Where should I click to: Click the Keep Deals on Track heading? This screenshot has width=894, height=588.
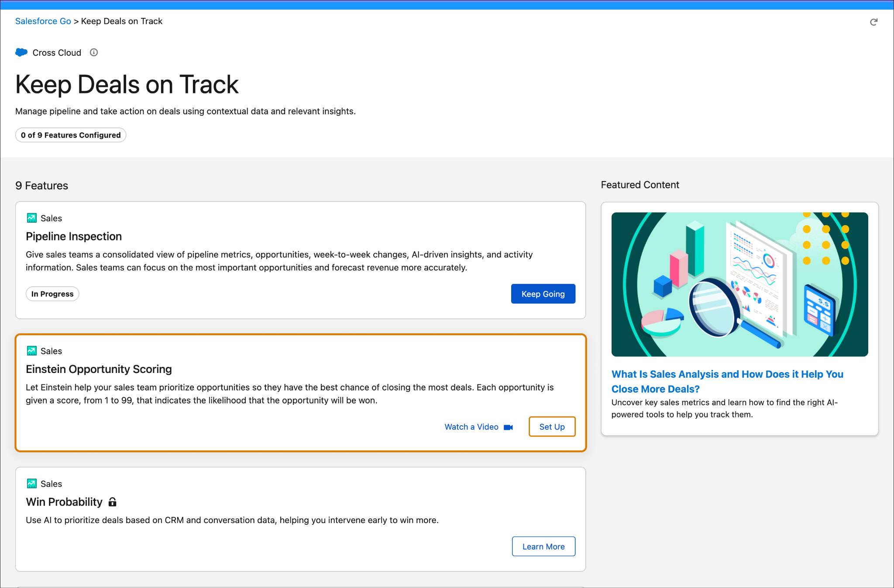[127, 84]
